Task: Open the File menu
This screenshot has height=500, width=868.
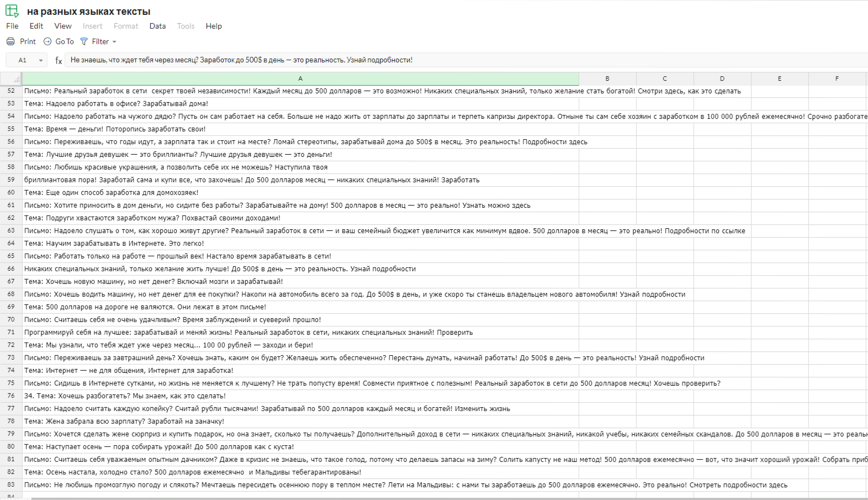Action: tap(12, 26)
